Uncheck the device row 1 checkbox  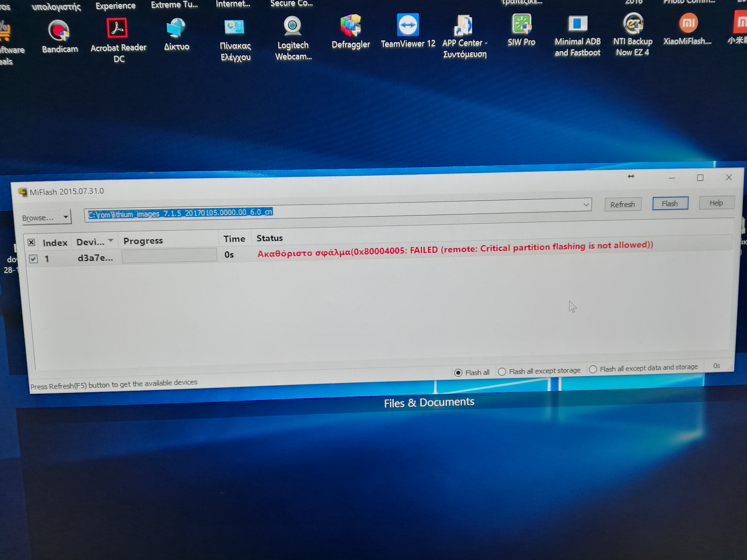pos(33,259)
